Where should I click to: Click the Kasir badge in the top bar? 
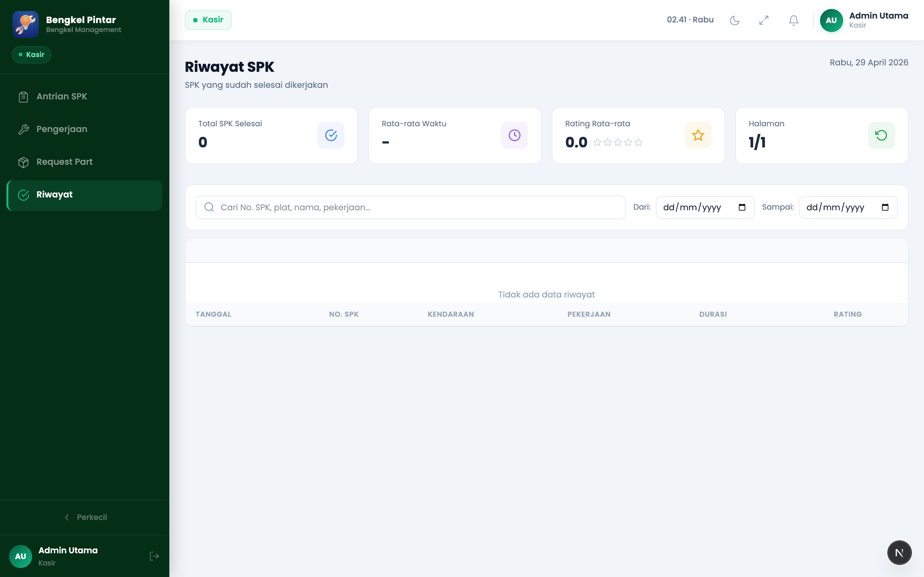pyautogui.click(x=208, y=20)
